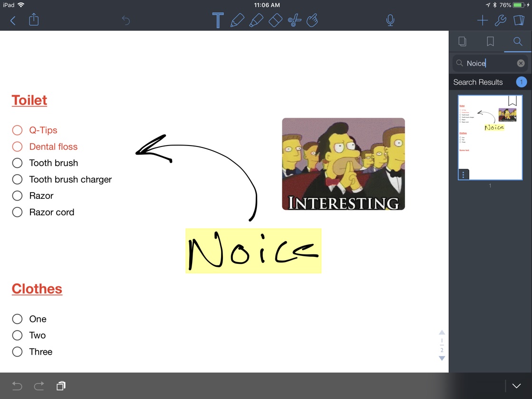Image resolution: width=532 pixels, height=399 pixels.
Task: Click the search results count badge
Action: (521, 82)
